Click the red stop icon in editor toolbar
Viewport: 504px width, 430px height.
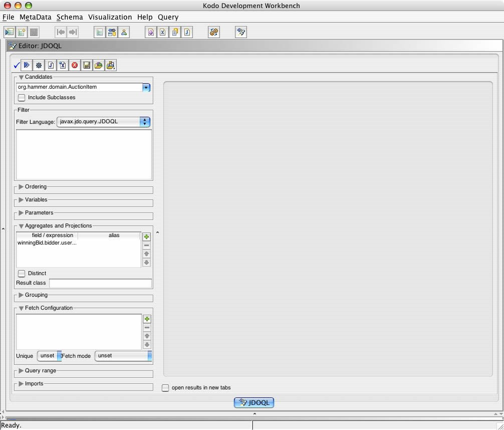tap(75, 65)
